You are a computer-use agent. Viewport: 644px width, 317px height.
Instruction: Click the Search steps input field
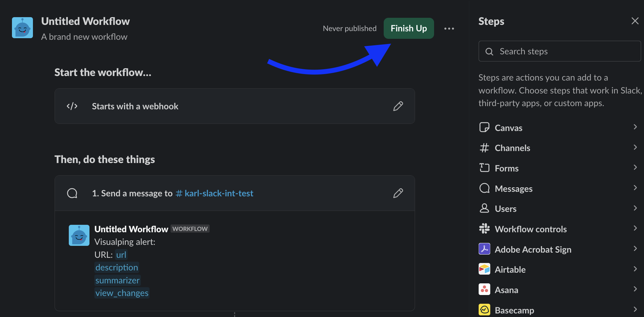(x=559, y=51)
